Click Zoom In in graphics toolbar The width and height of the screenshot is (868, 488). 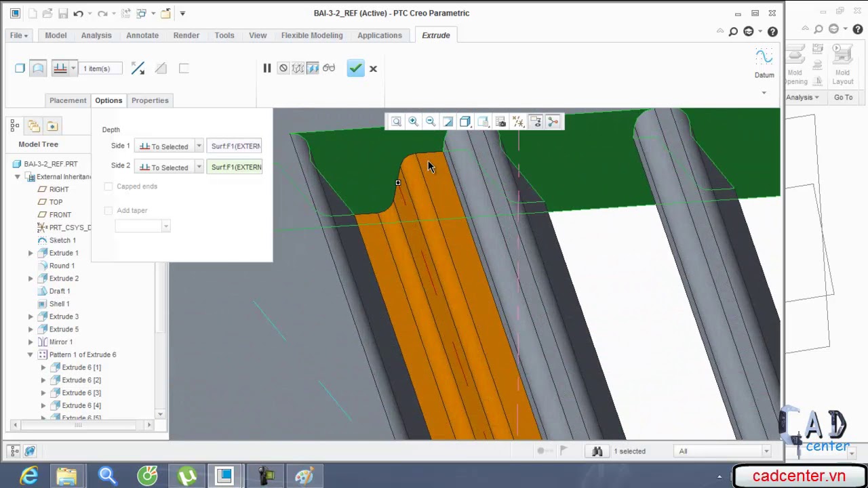414,122
